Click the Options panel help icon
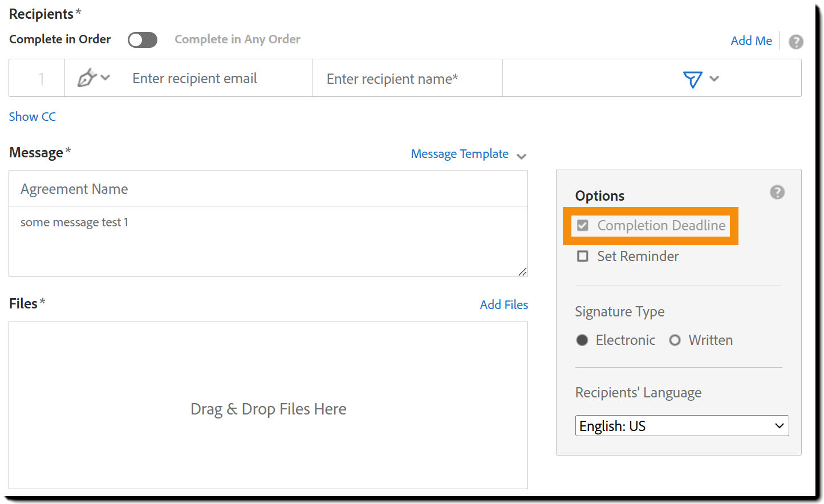This screenshot has height=504, width=824. coord(777,192)
